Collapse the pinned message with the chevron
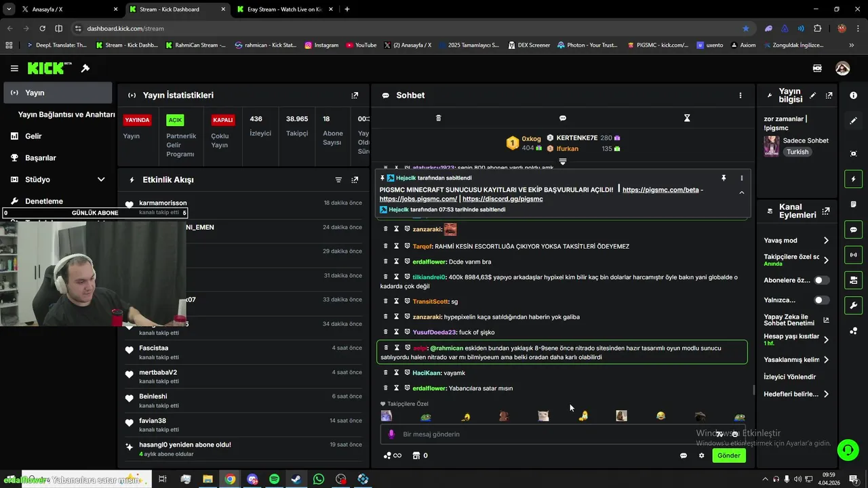Screen dimensions: 868x488 click(x=741, y=192)
